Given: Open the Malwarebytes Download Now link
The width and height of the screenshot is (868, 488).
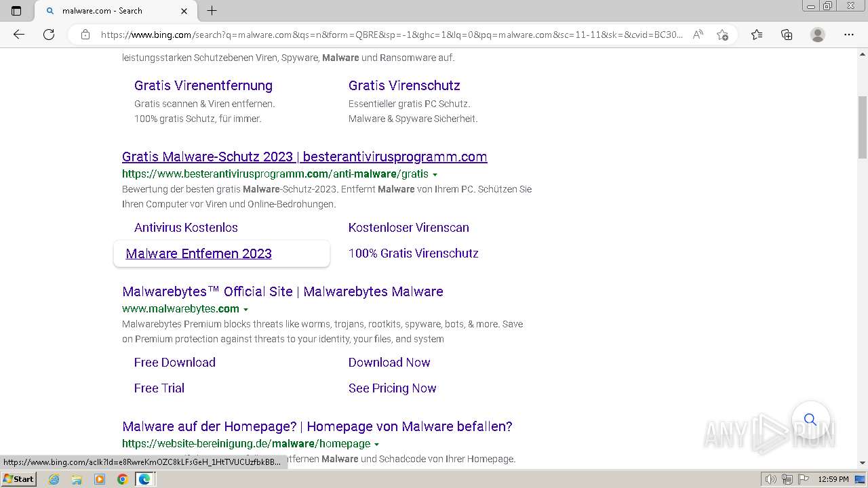Looking at the screenshot, I should pyautogui.click(x=389, y=363).
